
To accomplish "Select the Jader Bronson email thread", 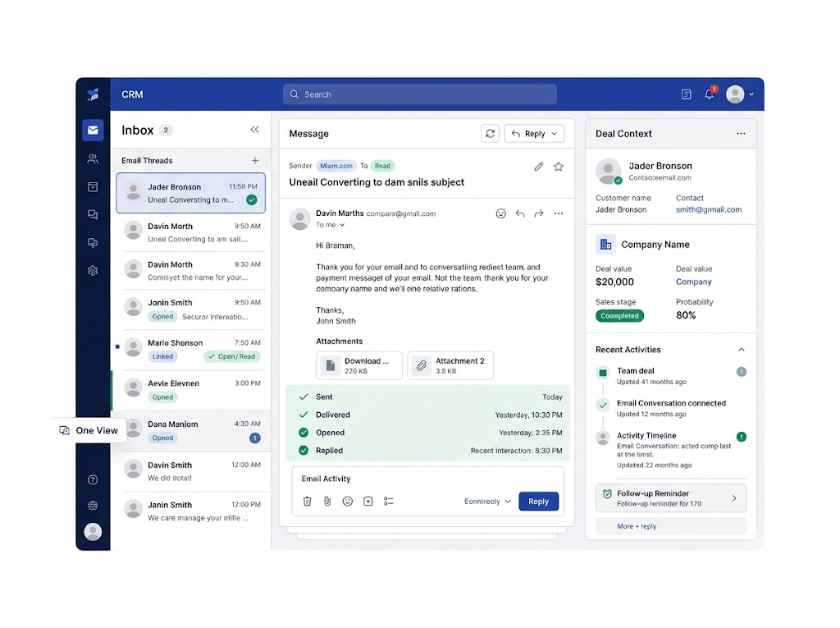I will click(x=190, y=193).
